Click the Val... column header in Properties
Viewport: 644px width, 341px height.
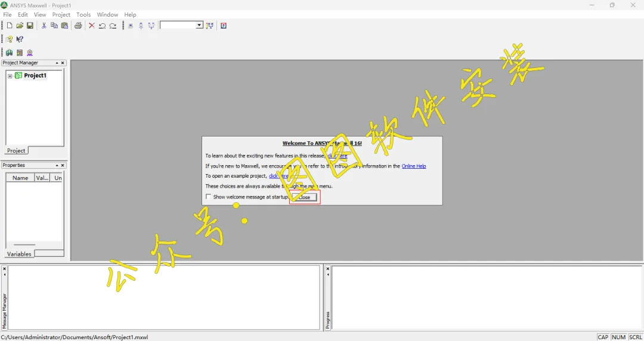point(42,178)
